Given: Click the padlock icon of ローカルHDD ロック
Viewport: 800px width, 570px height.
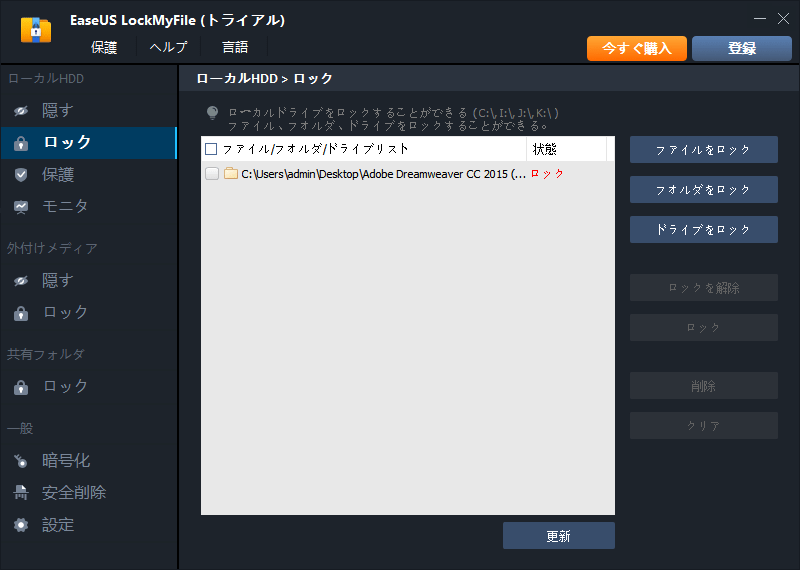Looking at the screenshot, I should 21,143.
